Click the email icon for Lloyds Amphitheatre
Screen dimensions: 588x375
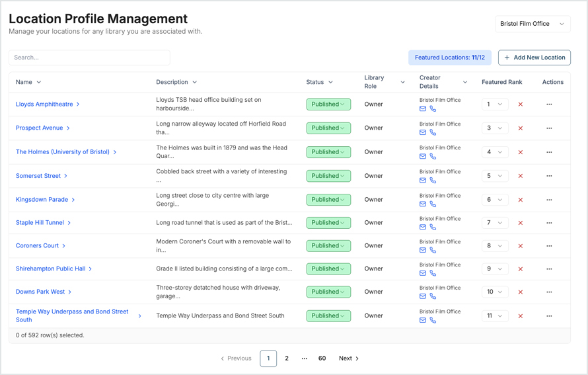pos(423,109)
